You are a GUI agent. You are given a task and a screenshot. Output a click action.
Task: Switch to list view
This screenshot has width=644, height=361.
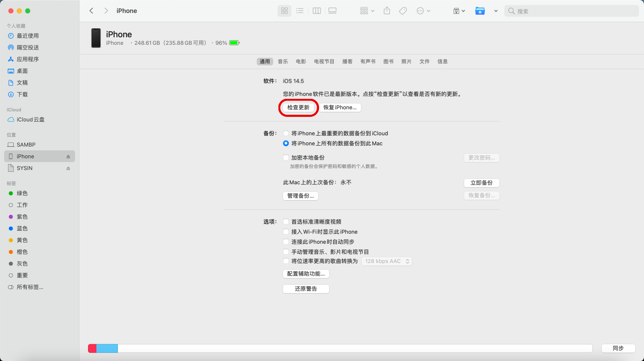click(300, 11)
